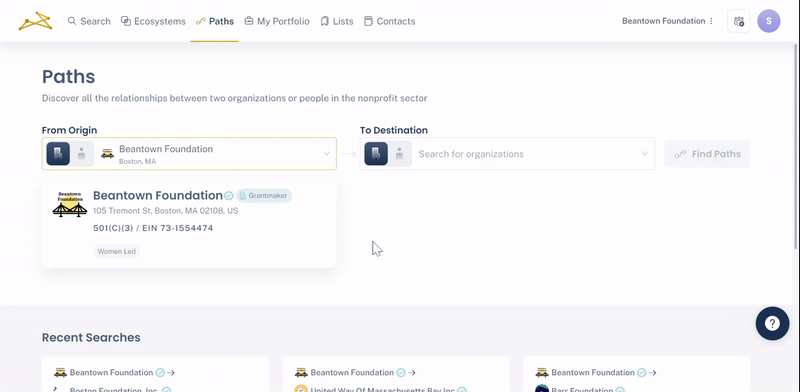
Task: Go to Ecosystems in top navigation
Action: pos(153,21)
